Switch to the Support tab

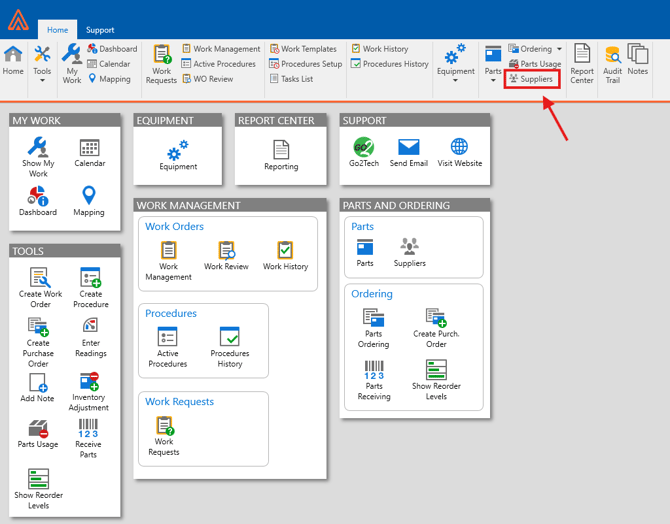pyautogui.click(x=100, y=30)
